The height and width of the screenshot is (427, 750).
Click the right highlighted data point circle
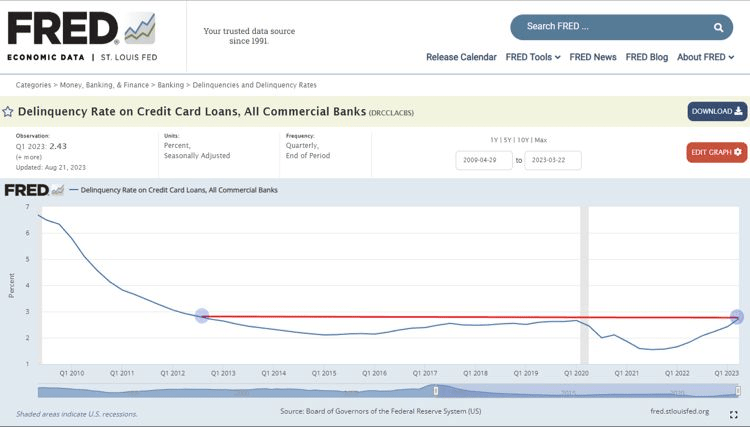pos(738,317)
